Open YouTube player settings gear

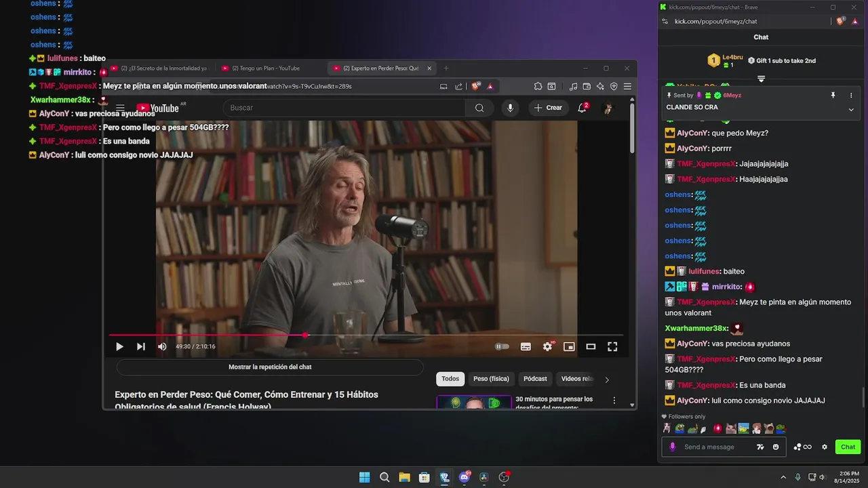pos(547,346)
